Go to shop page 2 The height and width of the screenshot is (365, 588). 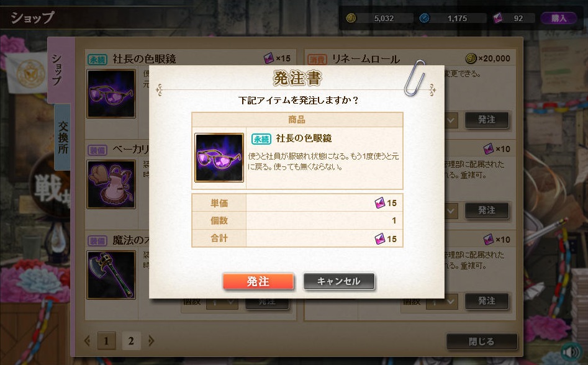click(x=131, y=341)
